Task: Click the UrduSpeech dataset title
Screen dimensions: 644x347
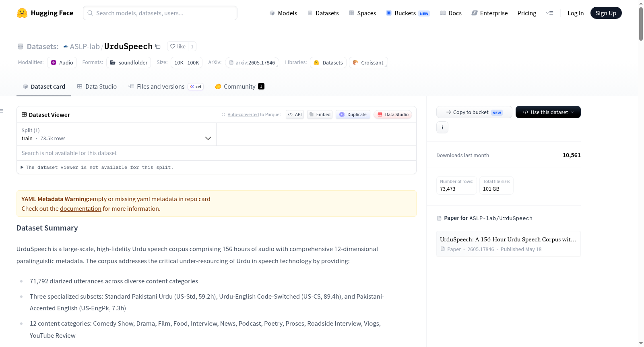Action: coord(128,46)
